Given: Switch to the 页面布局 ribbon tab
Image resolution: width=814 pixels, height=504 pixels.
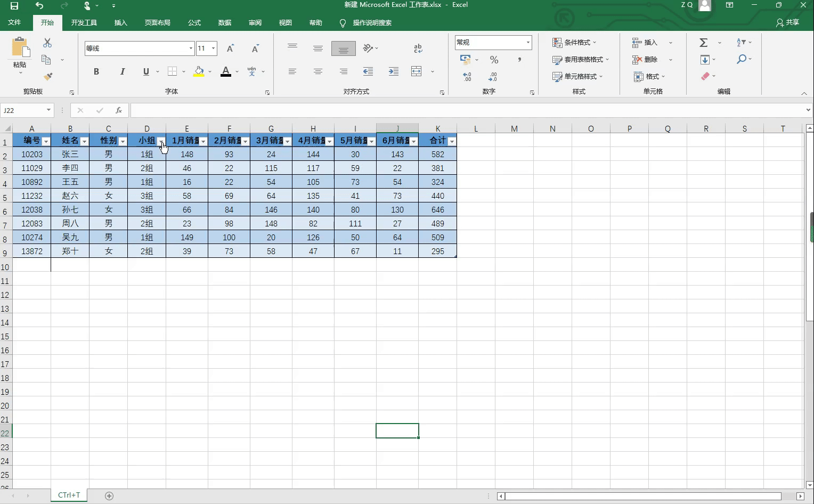Looking at the screenshot, I should point(158,23).
